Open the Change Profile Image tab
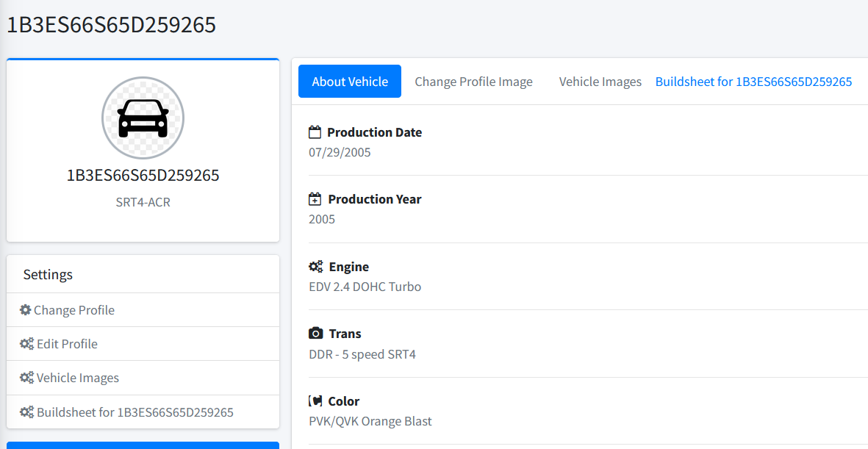This screenshot has width=868, height=449. (x=473, y=81)
